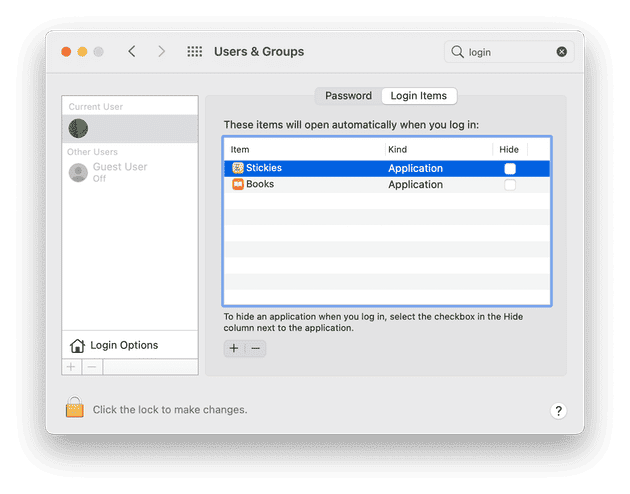Toggle the Hide checkbox for Stickies

(x=510, y=169)
